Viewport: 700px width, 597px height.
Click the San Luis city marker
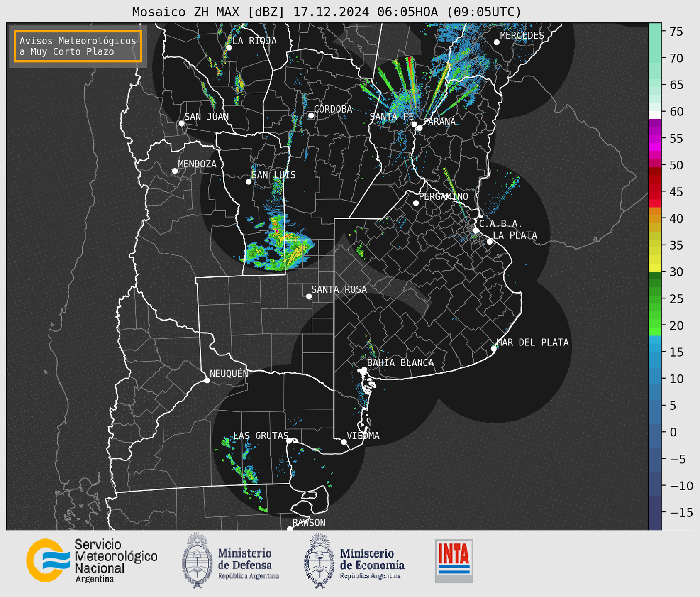[249, 181]
